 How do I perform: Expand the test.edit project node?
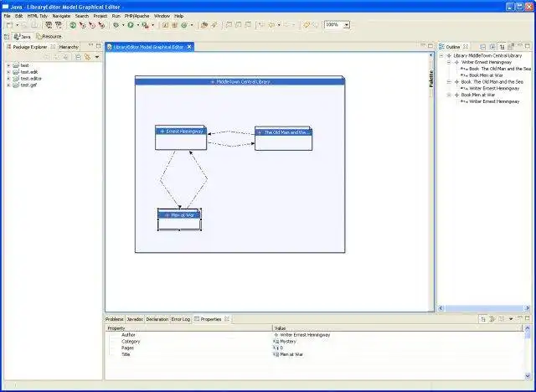(8, 72)
